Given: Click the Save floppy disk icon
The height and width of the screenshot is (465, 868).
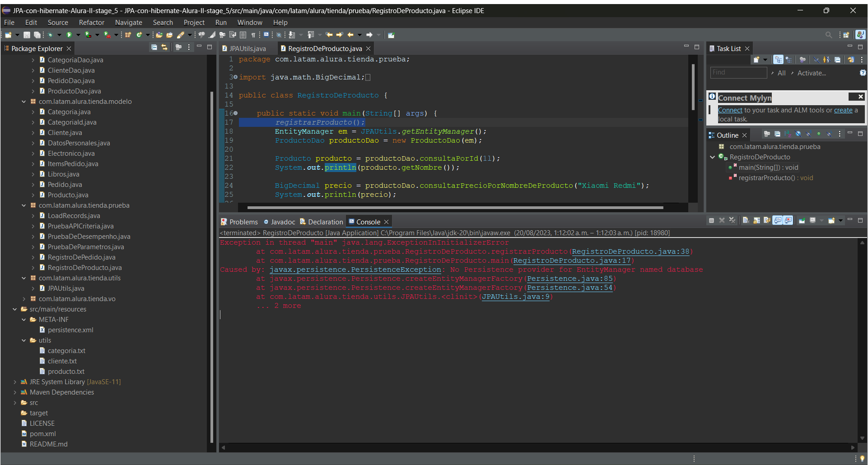Looking at the screenshot, I should click(27, 35).
